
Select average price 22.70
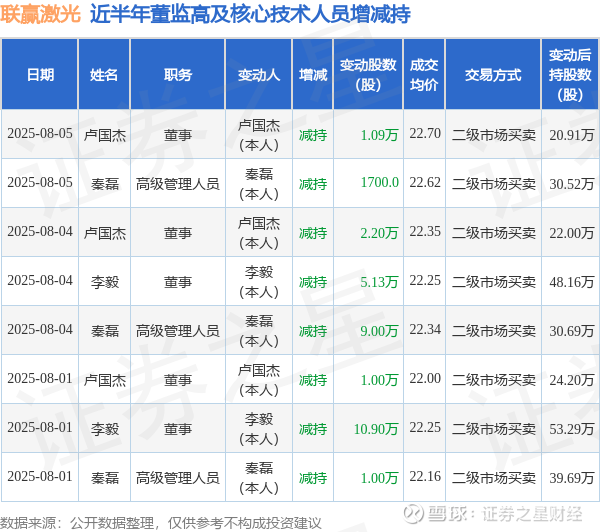pos(425,134)
